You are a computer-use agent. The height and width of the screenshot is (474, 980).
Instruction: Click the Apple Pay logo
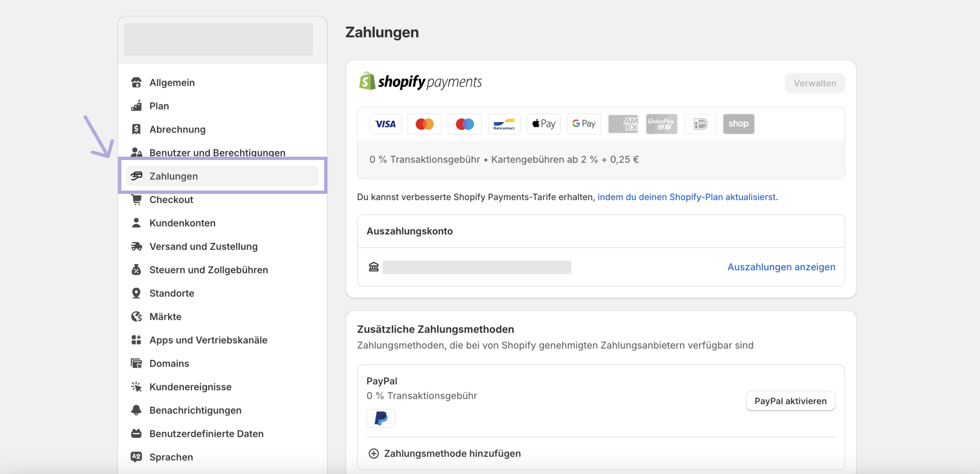click(x=544, y=124)
